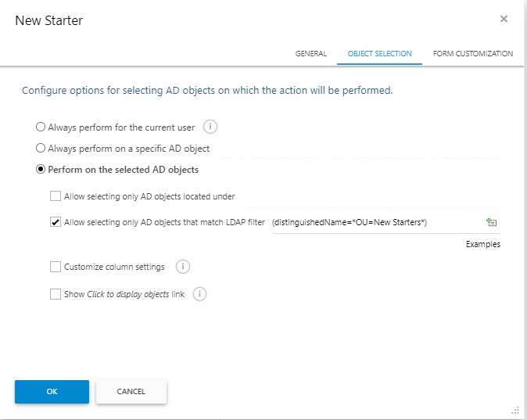Viewport: 527px width, 420px height.
Task: Open info tooltip for current user option
Action: [210, 127]
